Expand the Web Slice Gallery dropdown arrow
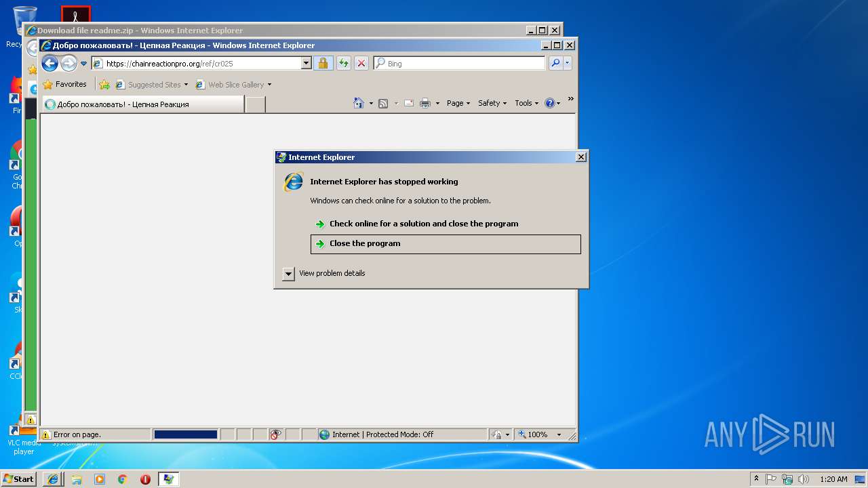 point(269,85)
